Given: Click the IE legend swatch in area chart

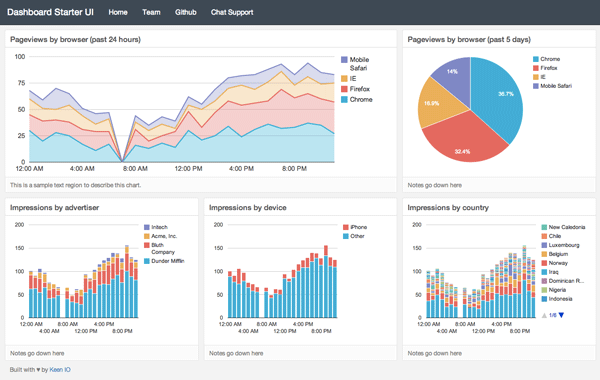Looking at the screenshot, I should coord(344,78).
